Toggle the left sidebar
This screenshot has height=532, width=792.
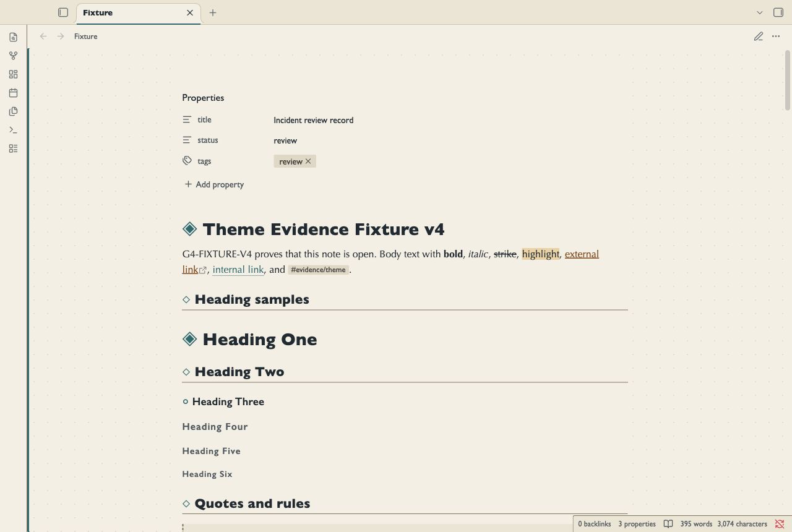coord(63,12)
